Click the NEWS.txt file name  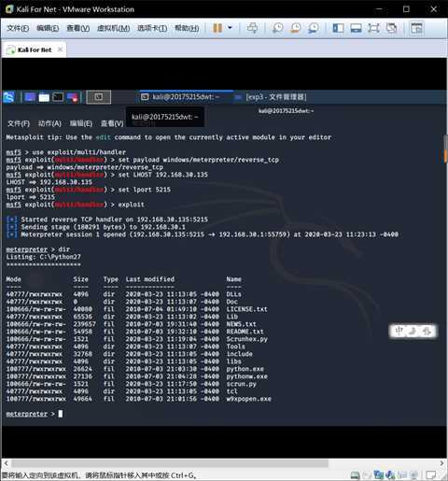click(x=242, y=324)
